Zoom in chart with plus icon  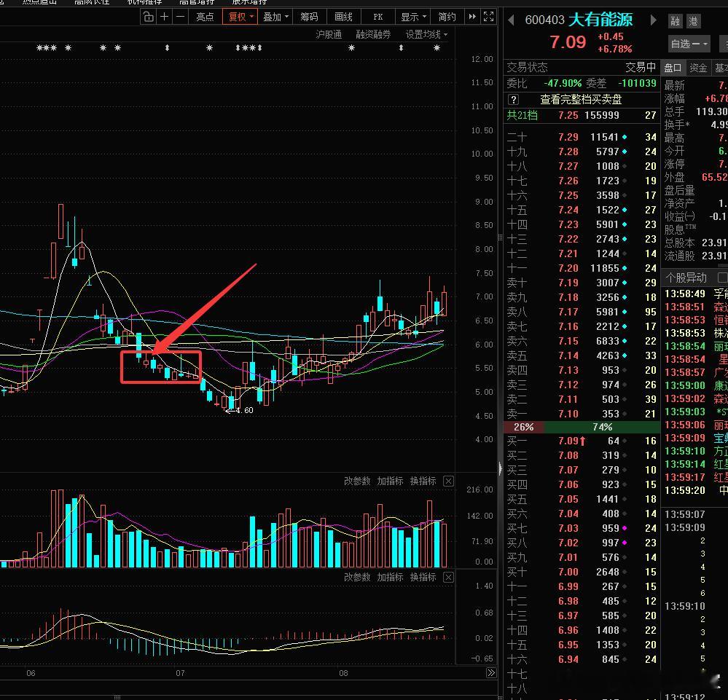pyautogui.click(x=165, y=17)
